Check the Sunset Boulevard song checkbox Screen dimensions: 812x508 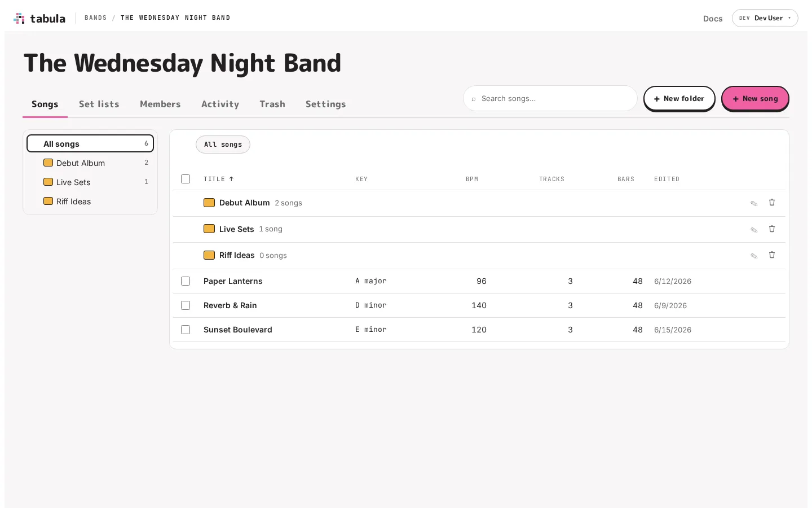186,330
